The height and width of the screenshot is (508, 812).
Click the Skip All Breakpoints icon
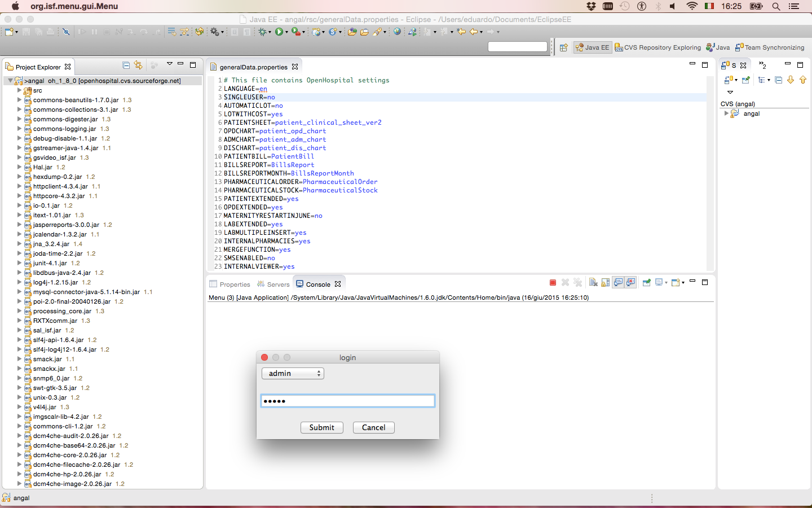66,32
